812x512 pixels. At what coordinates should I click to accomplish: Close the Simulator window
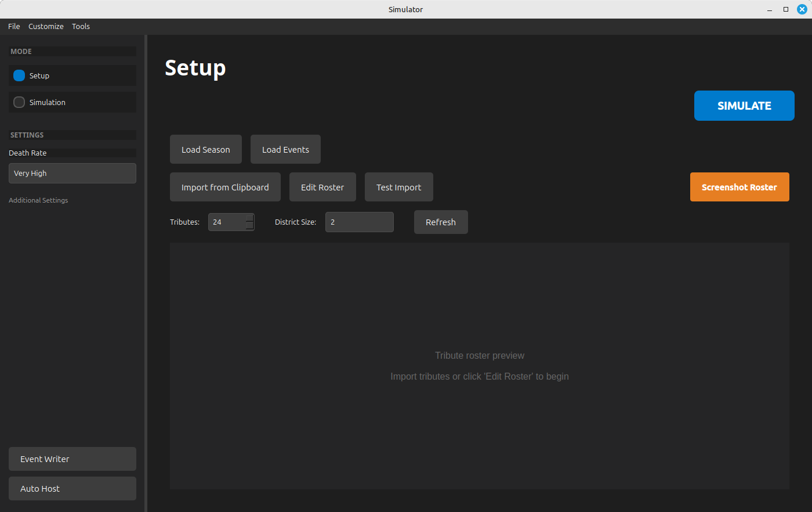802,10
